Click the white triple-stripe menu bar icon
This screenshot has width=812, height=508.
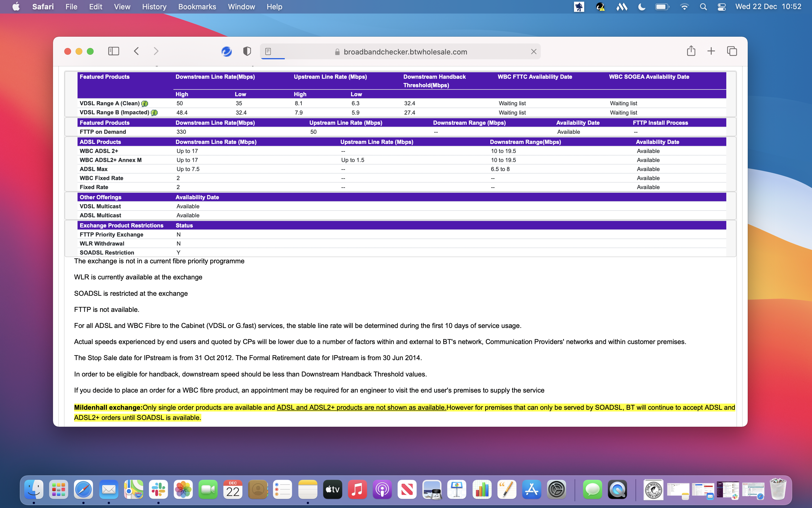[622, 7]
